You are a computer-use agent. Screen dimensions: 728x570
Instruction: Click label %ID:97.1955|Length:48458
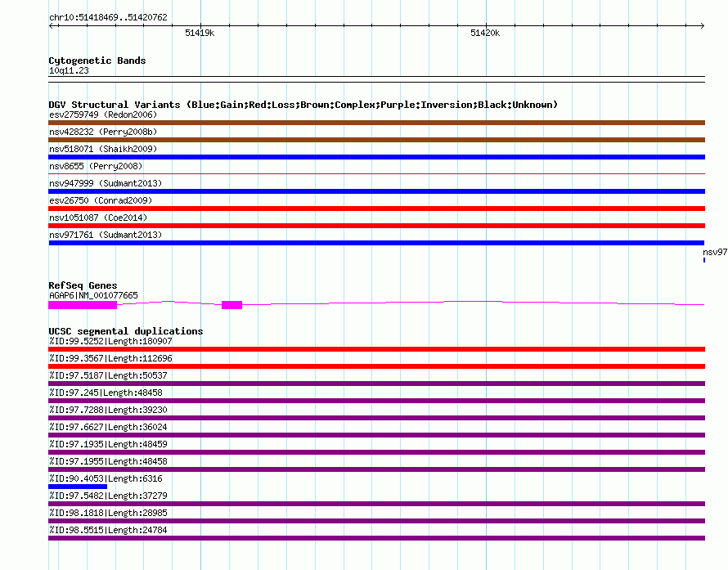pyautogui.click(x=108, y=461)
